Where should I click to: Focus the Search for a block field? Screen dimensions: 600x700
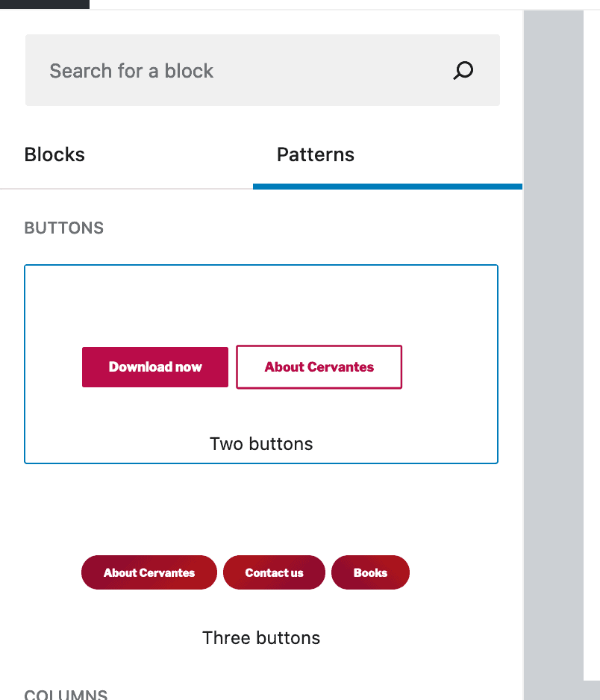point(263,70)
